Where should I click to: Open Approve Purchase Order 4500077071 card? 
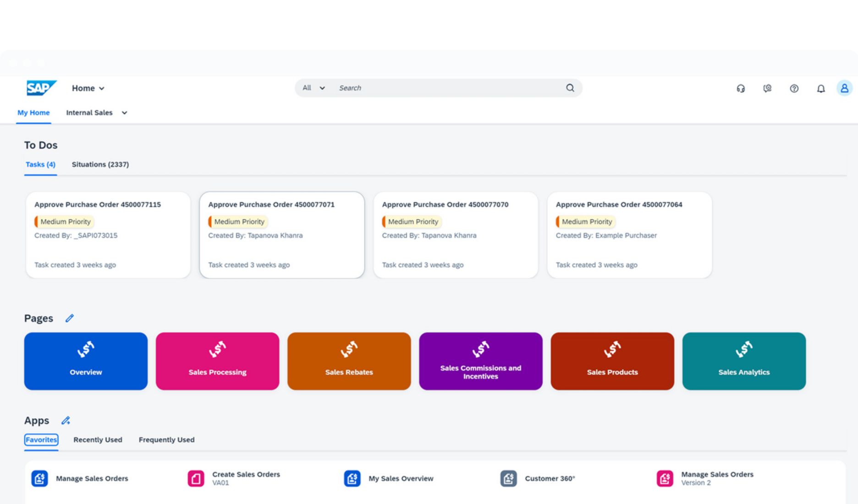282,235
